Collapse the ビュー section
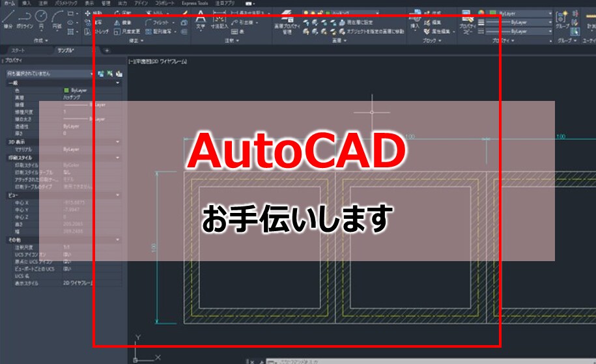 click(117, 195)
